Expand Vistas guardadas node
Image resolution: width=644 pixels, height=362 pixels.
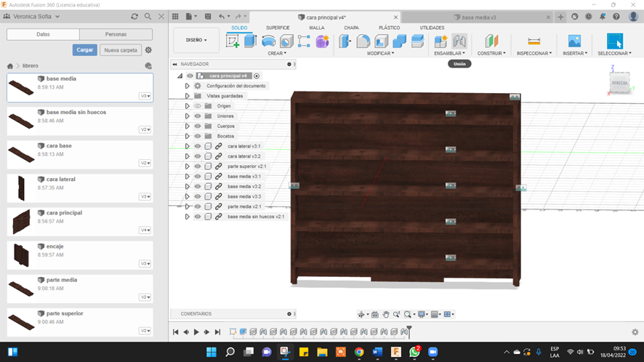coord(188,96)
